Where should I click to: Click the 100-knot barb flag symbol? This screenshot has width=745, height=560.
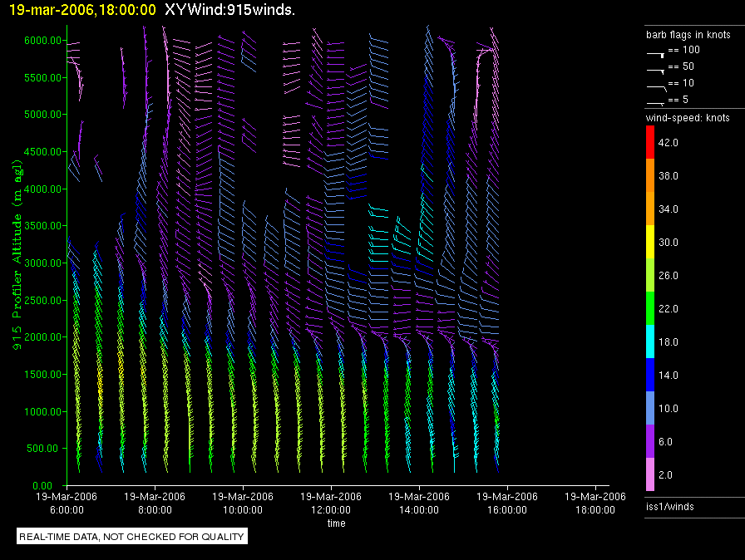click(655, 52)
